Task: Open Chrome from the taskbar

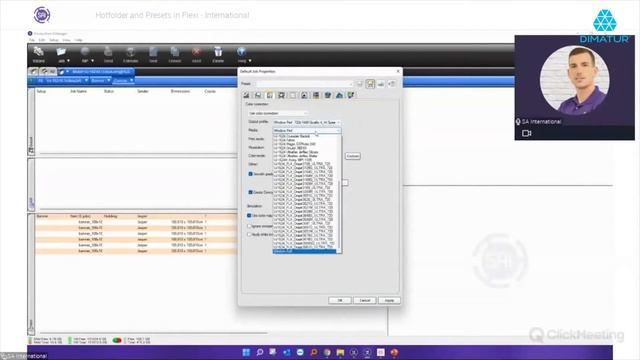Action: (327, 352)
